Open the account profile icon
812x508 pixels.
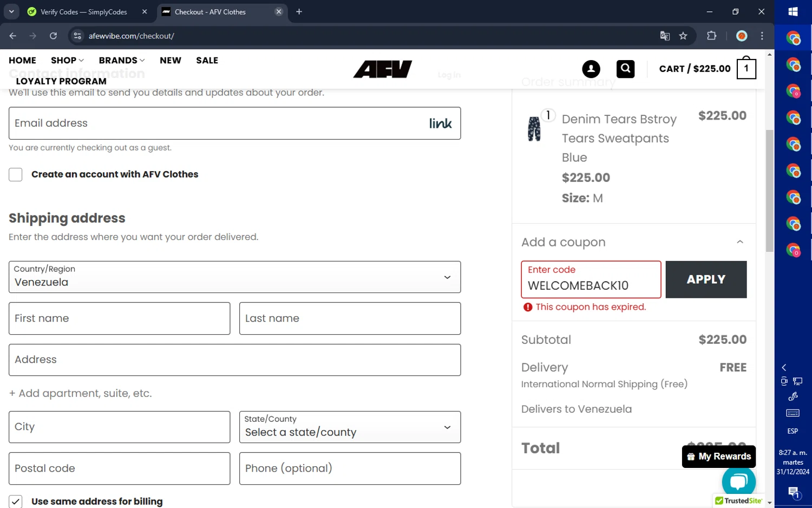[591, 69]
